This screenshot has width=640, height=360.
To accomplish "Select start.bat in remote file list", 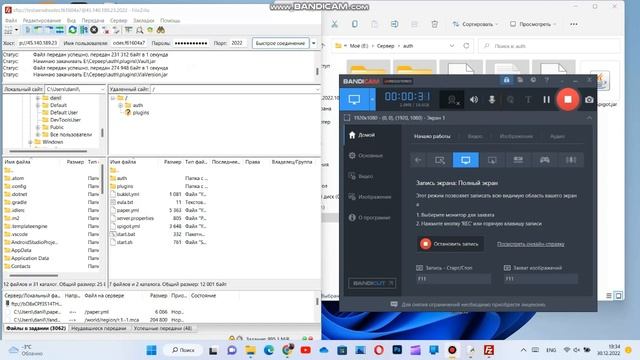I will pos(126,234).
